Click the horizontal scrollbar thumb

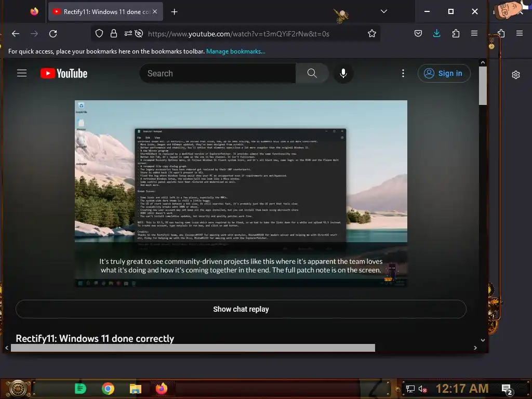tap(193, 348)
